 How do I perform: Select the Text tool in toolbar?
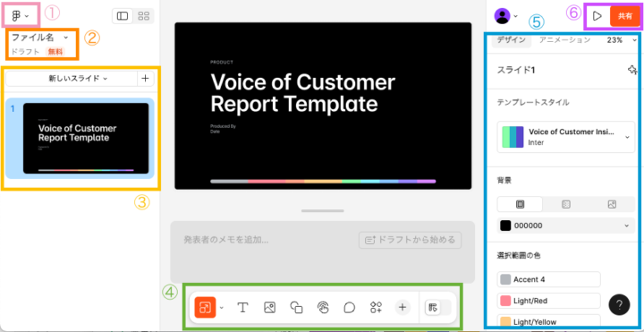click(x=242, y=307)
